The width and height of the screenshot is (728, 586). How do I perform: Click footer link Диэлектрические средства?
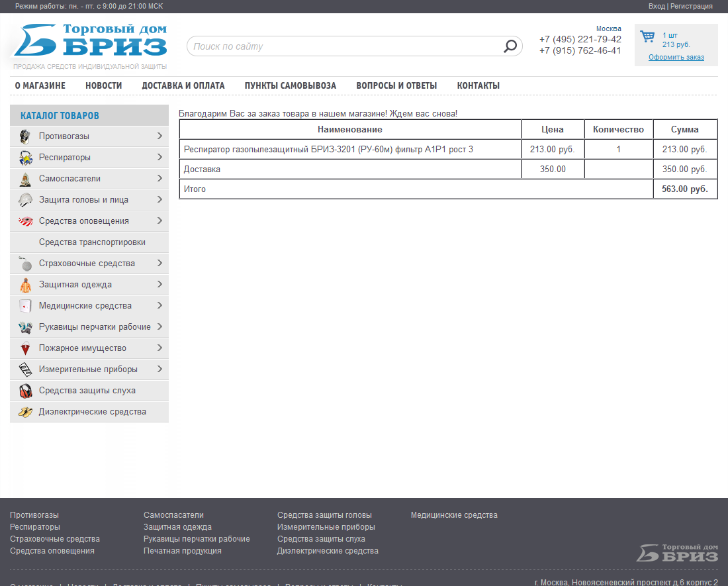(328, 551)
